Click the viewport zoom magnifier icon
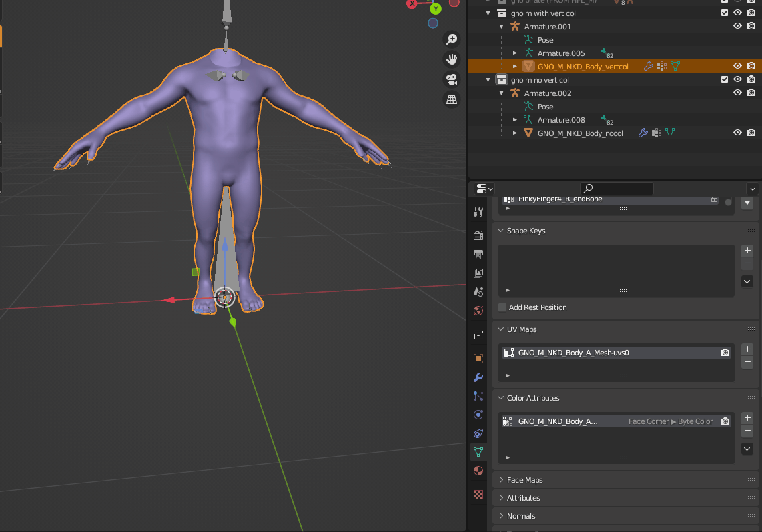 [x=452, y=39]
